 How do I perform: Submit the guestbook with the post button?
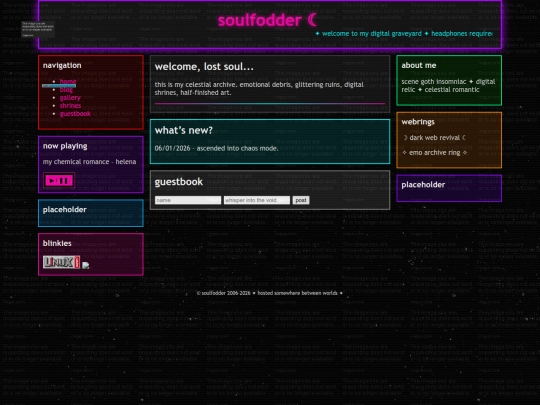pyautogui.click(x=301, y=200)
